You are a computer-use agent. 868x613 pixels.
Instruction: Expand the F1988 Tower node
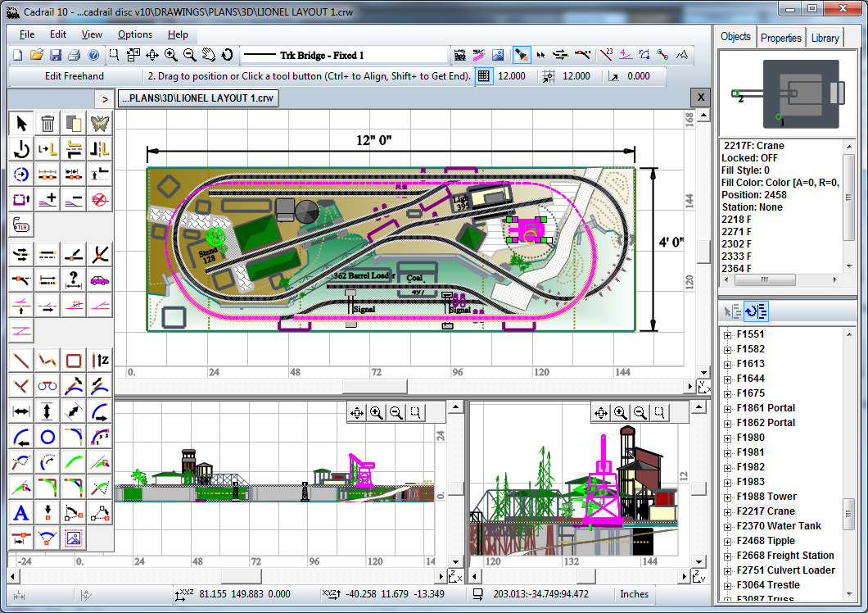click(727, 497)
